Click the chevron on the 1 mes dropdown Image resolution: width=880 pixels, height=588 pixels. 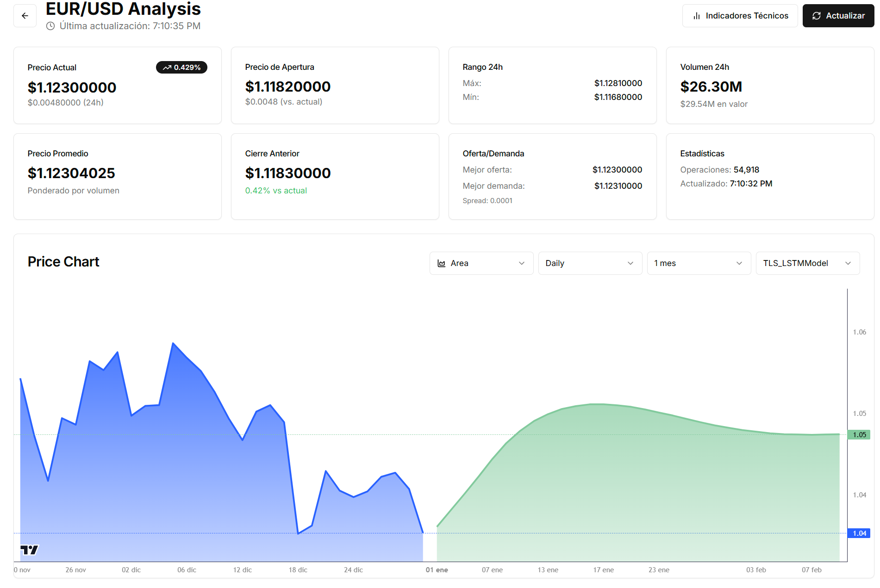(x=739, y=263)
